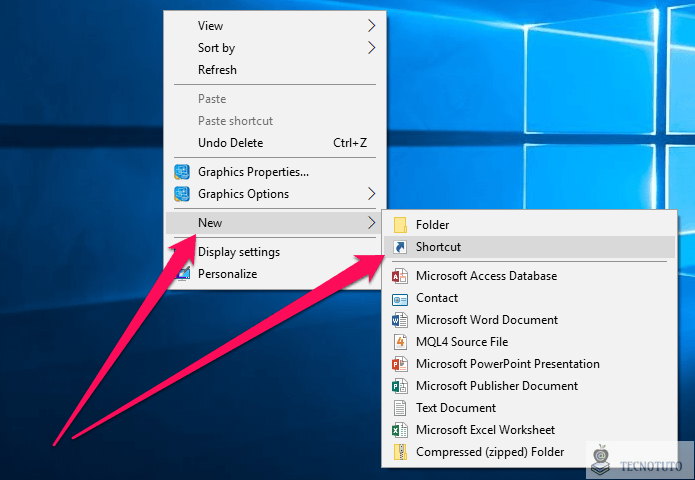
Task: Expand the Sort by submenu arrow
Action: click(x=371, y=47)
